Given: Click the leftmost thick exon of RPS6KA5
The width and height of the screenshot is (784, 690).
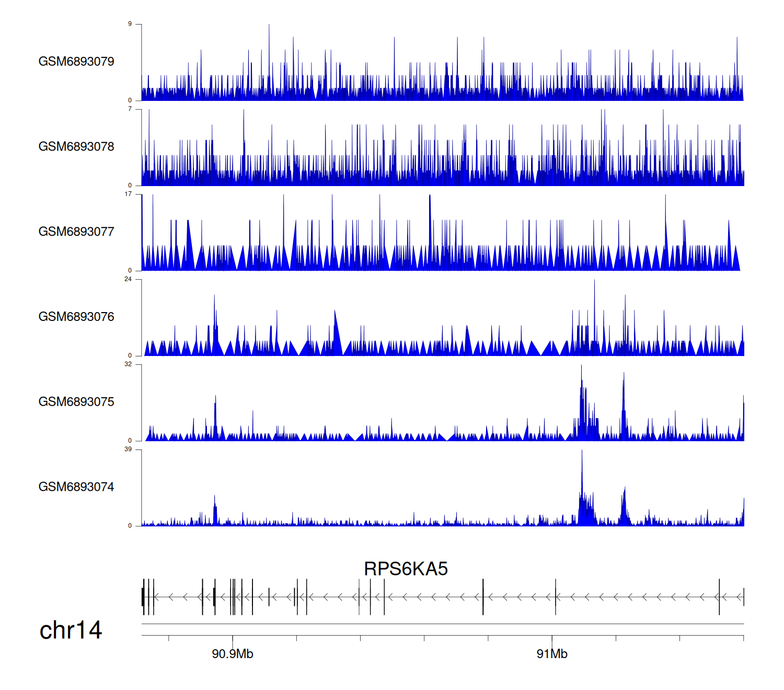Looking at the screenshot, I should click(143, 596).
